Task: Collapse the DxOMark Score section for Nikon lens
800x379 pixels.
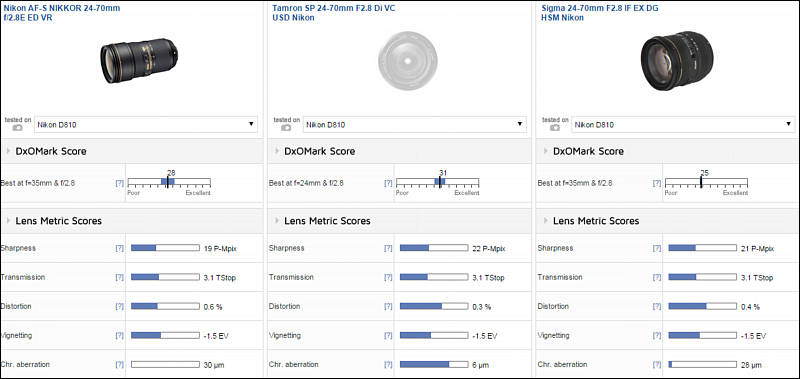Action: pyautogui.click(x=9, y=151)
